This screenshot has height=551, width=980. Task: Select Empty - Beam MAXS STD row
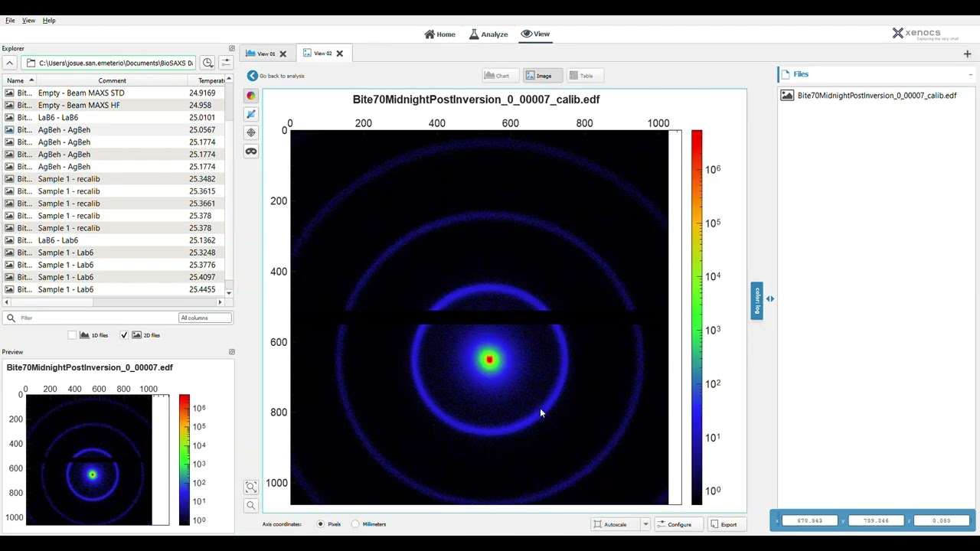click(113, 93)
